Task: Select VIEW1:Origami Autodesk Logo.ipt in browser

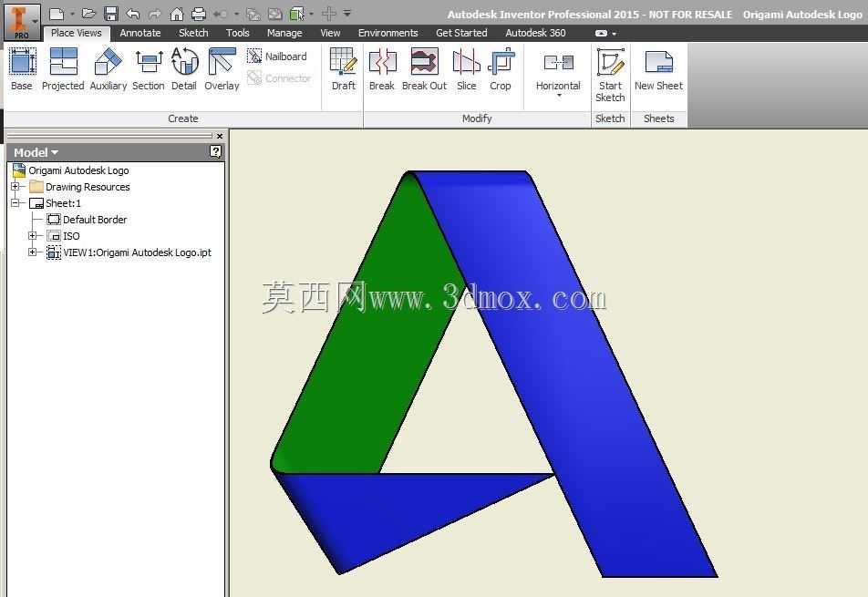Action: click(x=138, y=252)
